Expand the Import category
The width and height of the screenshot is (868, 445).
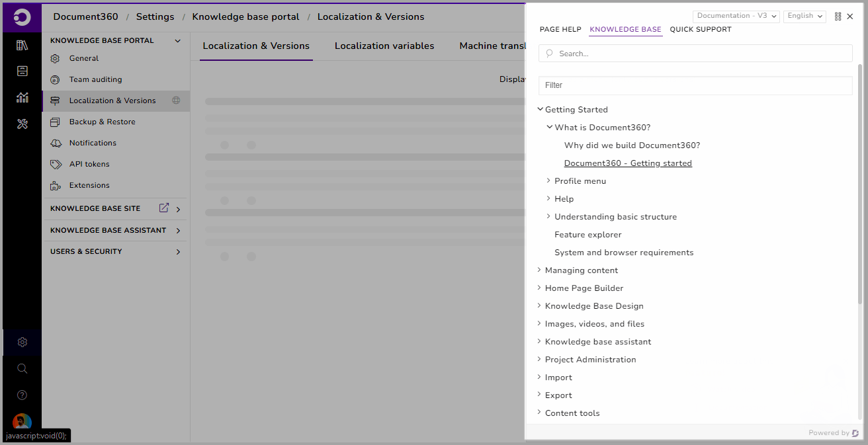coord(539,377)
